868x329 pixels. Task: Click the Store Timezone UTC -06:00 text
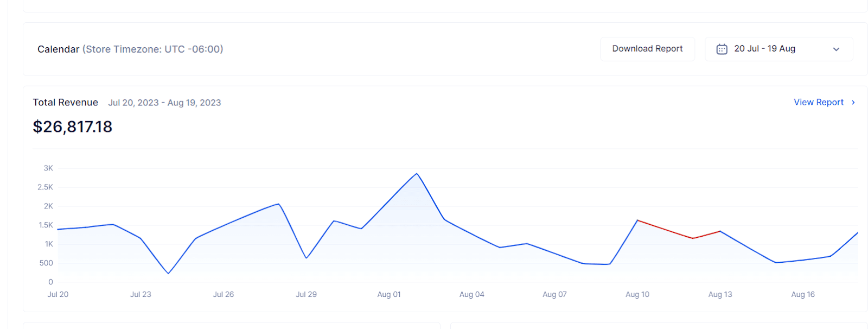152,49
